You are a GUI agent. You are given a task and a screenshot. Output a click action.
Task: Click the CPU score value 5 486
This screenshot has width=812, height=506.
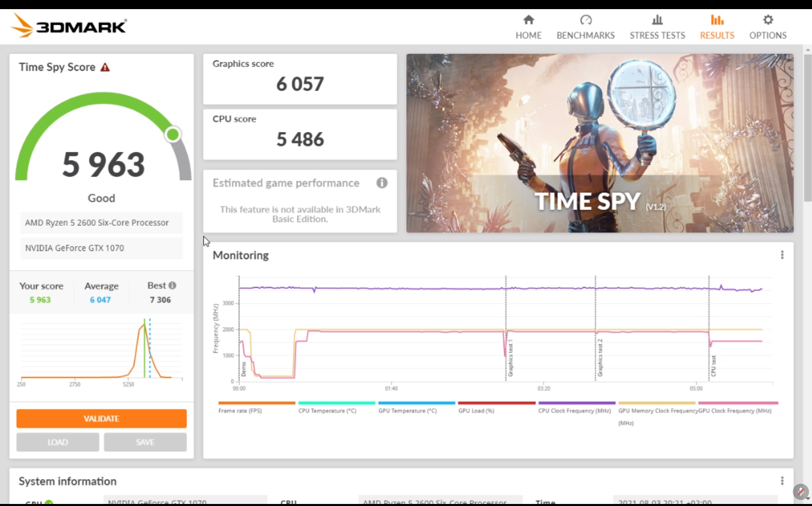[300, 139]
